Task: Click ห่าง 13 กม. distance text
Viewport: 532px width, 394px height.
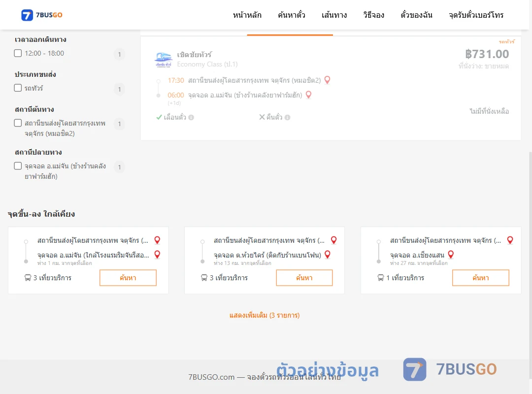Action: [242, 263]
